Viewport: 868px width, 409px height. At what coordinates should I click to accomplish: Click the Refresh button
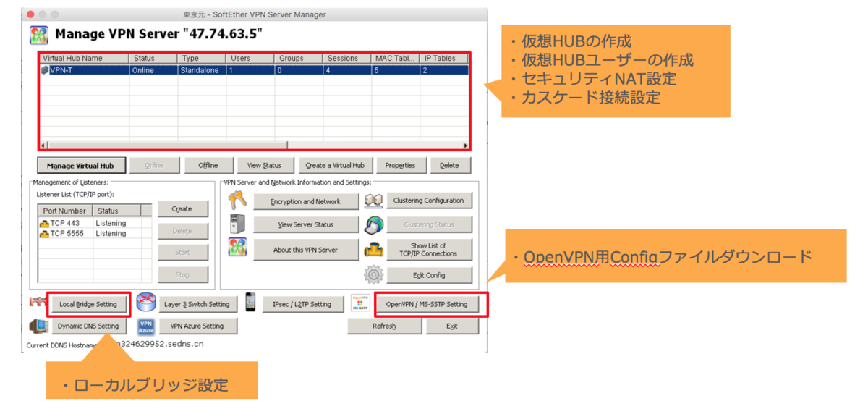384,326
